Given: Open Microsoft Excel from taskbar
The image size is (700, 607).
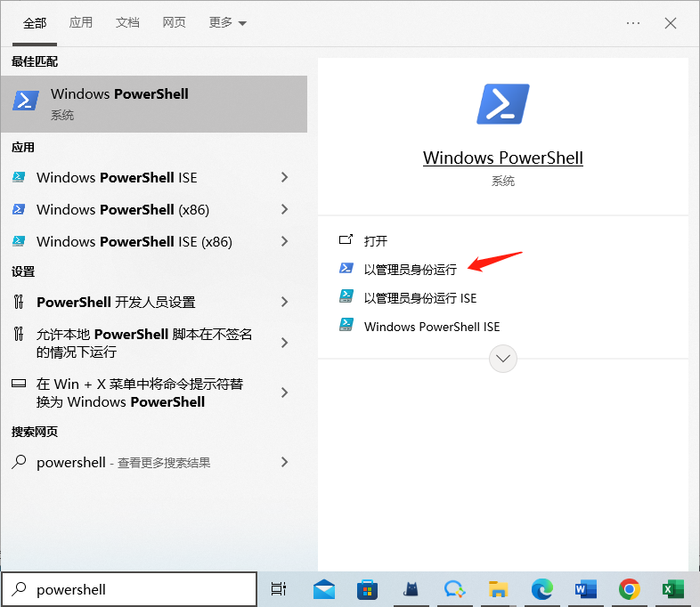Looking at the screenshot, I should pos(673,589).
